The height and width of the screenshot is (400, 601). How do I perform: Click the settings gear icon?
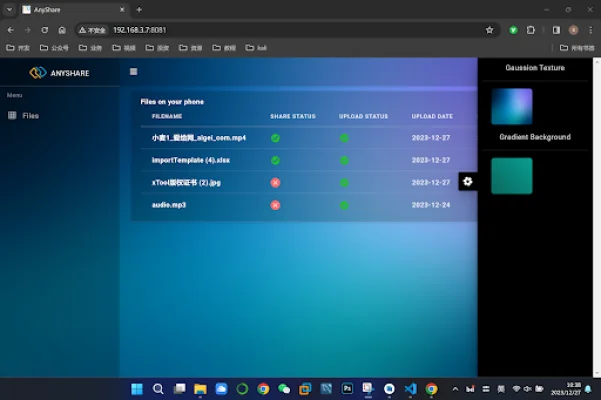tap(468, 181)
